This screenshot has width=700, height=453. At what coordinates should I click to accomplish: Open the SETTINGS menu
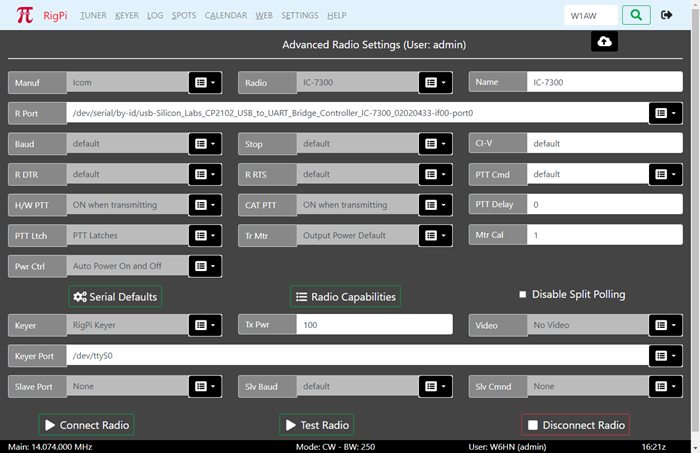pos(300,16)
